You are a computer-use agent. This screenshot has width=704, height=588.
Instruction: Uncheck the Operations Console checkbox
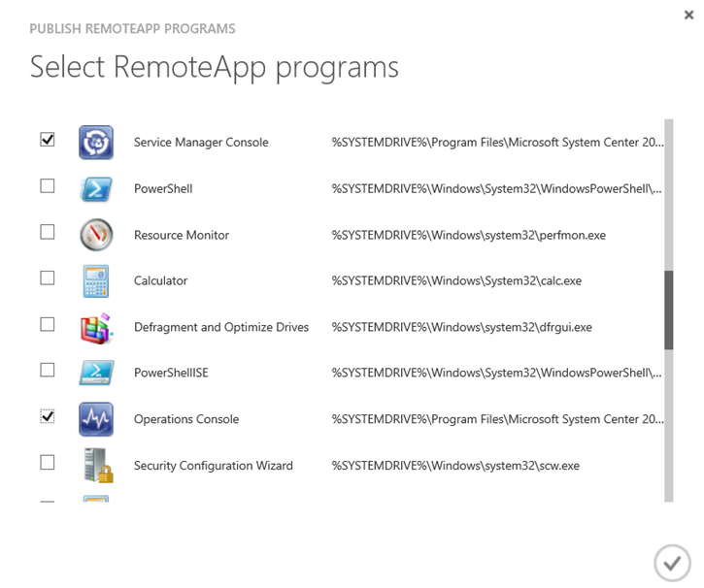(x=48, y=416)
